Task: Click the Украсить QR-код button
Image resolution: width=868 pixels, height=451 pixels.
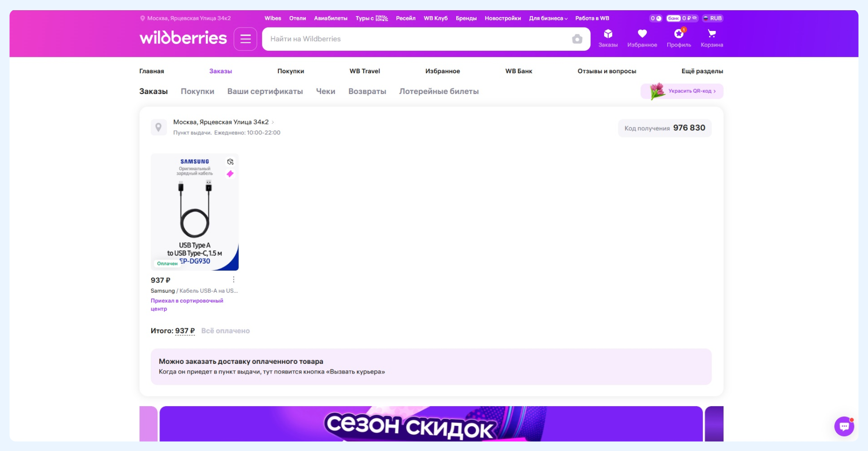Action: click(x=682, y=91)
